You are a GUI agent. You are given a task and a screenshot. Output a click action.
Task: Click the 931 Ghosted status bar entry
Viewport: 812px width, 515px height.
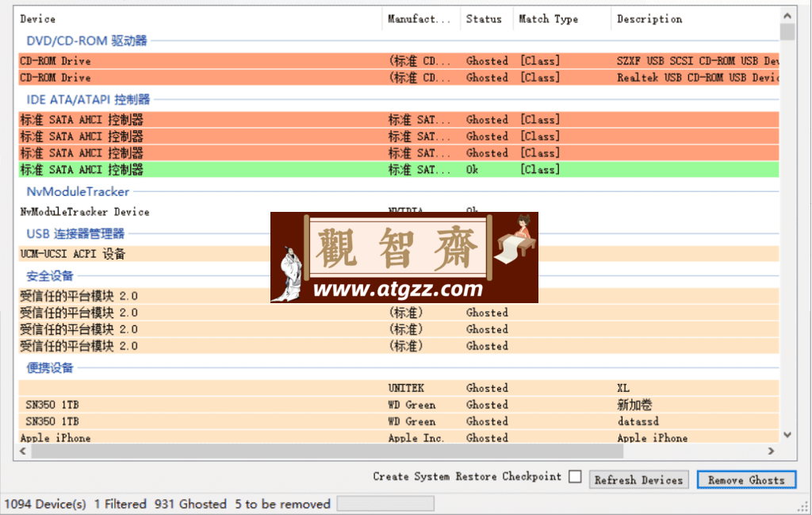pyautogui.click(x=190, y=504)
